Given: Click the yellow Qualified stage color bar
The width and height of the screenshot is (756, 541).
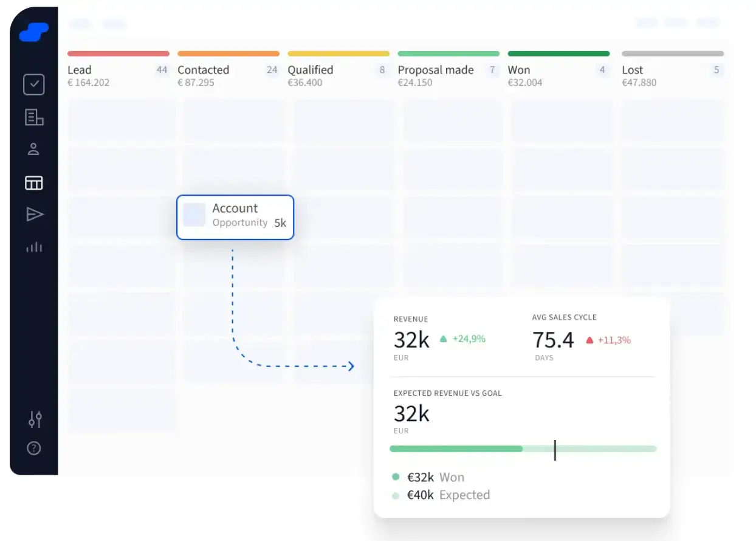Looking at the screenshot, I should 338,53.
